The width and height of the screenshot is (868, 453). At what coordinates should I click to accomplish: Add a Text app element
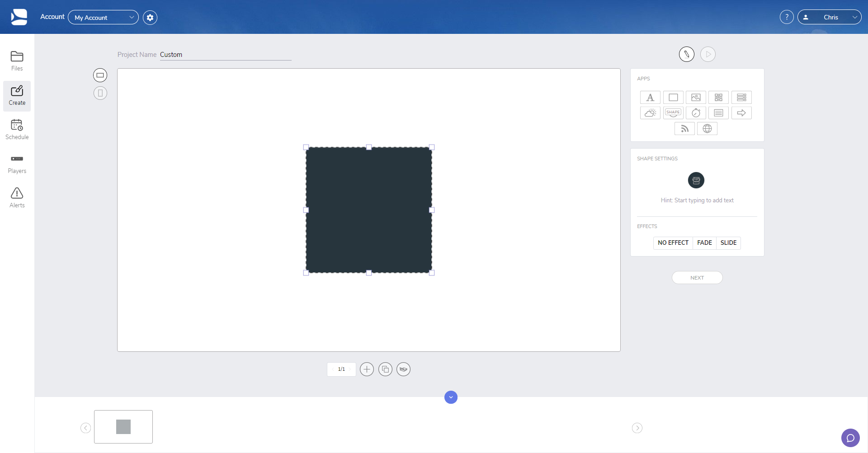[650, 98]
